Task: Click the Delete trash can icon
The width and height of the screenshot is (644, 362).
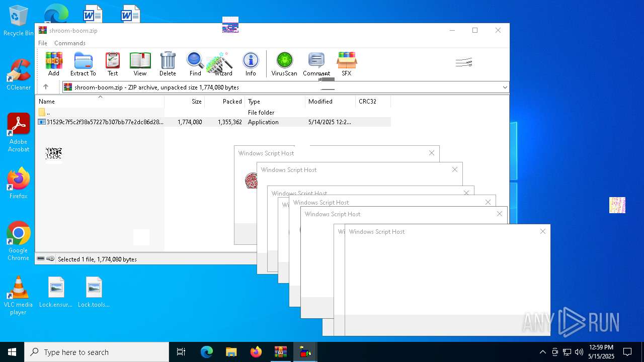Action: [168, 64]
